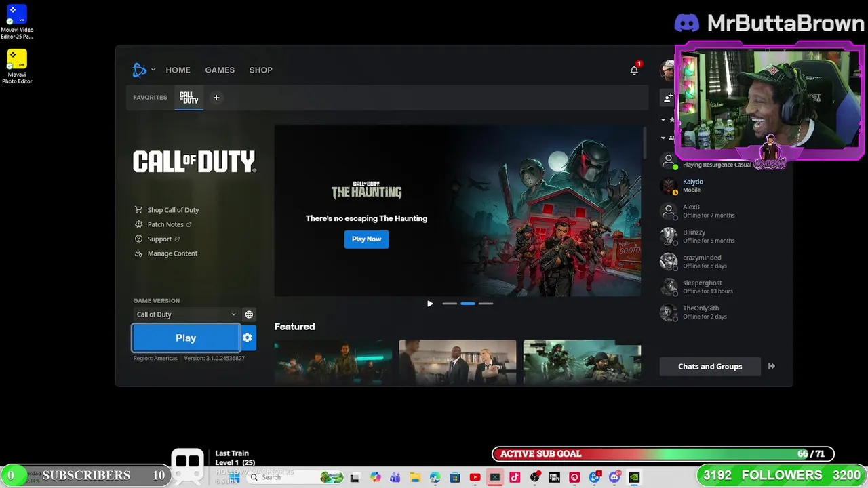This screenshot has width=868, height=488.
Task: Collapse the friends panel arrow
Action: (772, 367)
